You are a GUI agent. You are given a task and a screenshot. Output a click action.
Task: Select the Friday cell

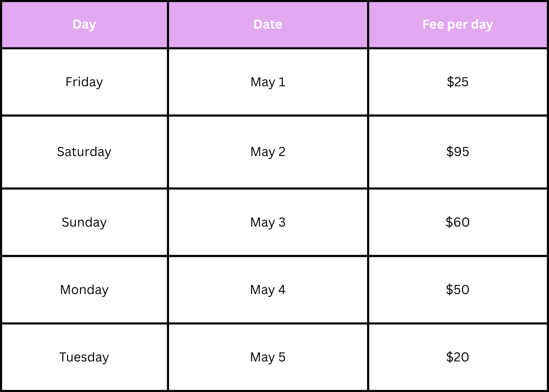tap(84, 82)
